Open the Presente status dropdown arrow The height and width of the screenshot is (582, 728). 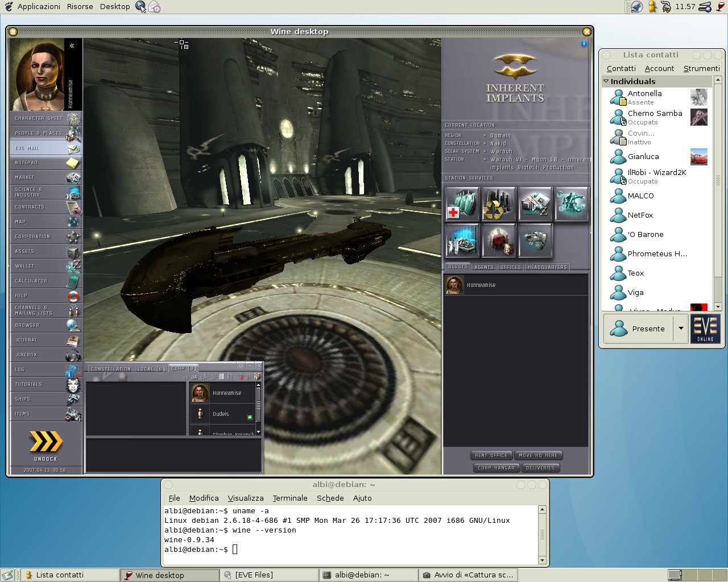[681, 329]
